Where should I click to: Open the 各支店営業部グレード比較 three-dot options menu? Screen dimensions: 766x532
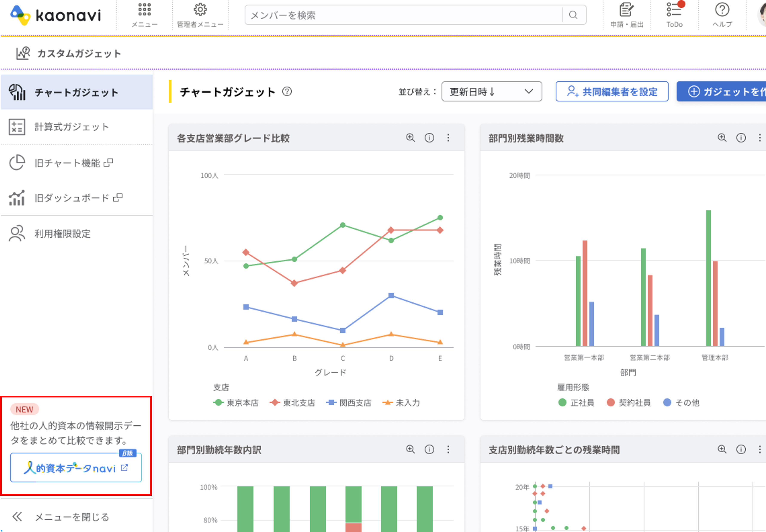(448, 138)
